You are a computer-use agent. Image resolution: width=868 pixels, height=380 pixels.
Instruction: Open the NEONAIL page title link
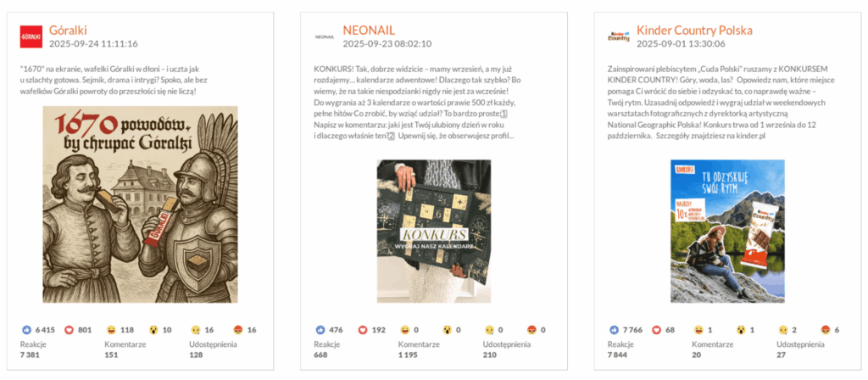[369, 31]
